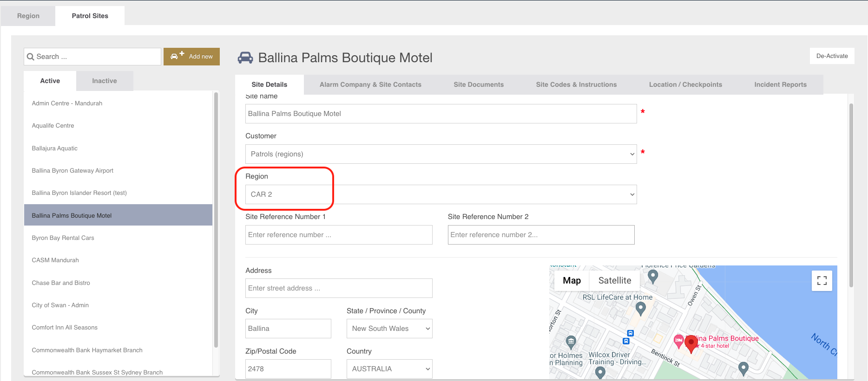The image size is (868, 381).
Task: Click the car icon beside the site title
Action: (245, 58)
